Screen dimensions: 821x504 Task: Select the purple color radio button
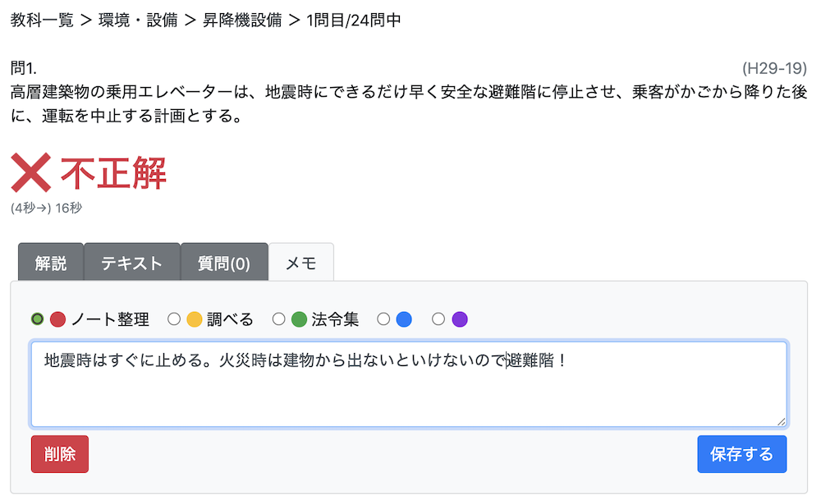click(x=438, y=319)
